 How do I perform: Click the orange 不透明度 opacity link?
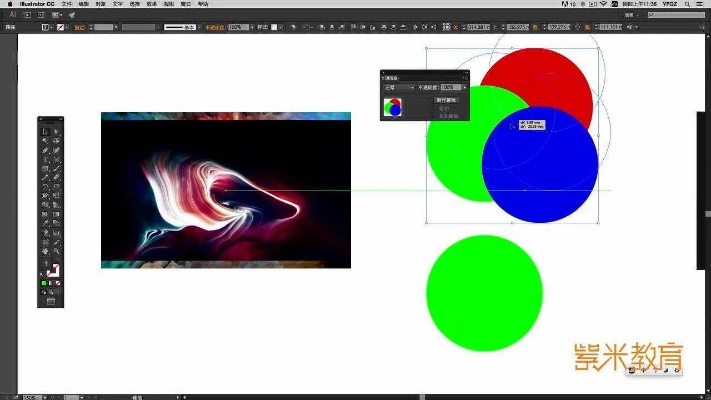point(214,27)
